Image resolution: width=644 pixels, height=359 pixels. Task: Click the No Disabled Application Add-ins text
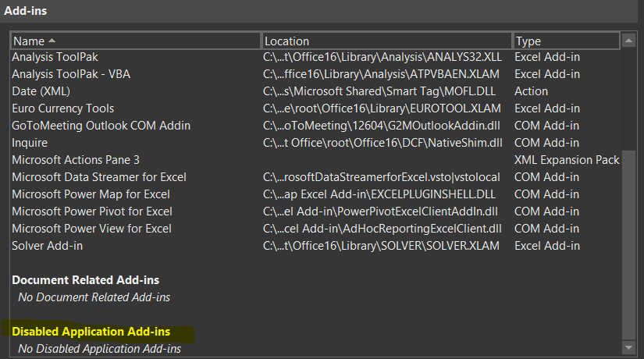[99, 349]
